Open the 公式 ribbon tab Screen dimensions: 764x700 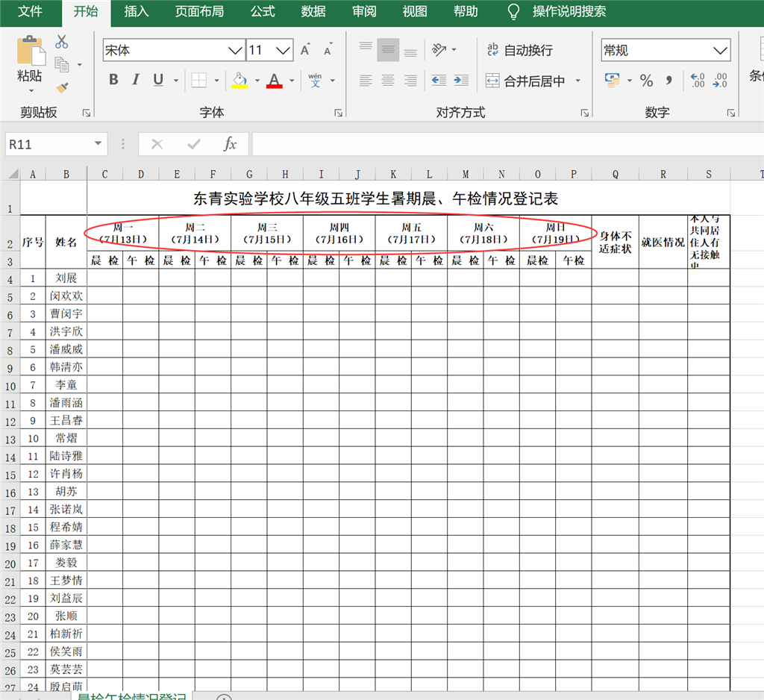pyautogui.click(x=263, y=11)
